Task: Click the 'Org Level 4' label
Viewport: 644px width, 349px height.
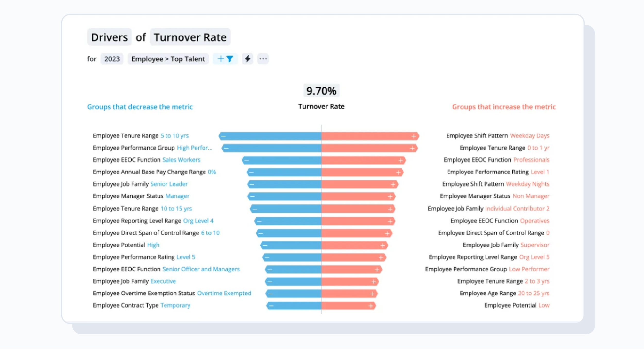Action: [198, 221]
